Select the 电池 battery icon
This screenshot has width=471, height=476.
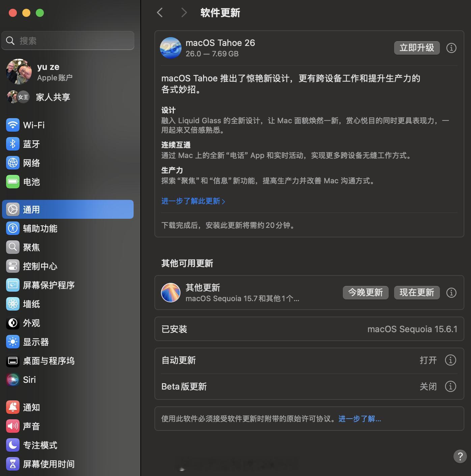point(13,182)
